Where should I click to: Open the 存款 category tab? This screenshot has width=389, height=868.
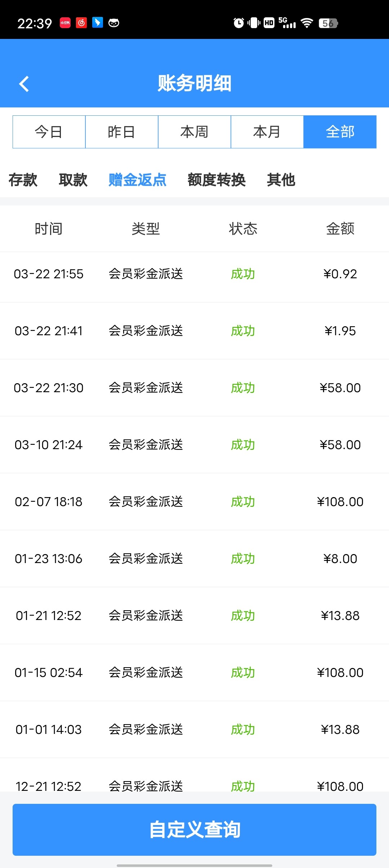coord(23,180)
